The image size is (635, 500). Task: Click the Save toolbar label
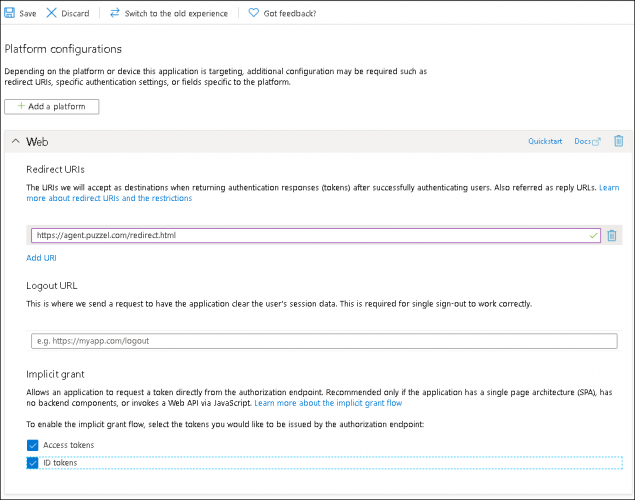(28, 13)
